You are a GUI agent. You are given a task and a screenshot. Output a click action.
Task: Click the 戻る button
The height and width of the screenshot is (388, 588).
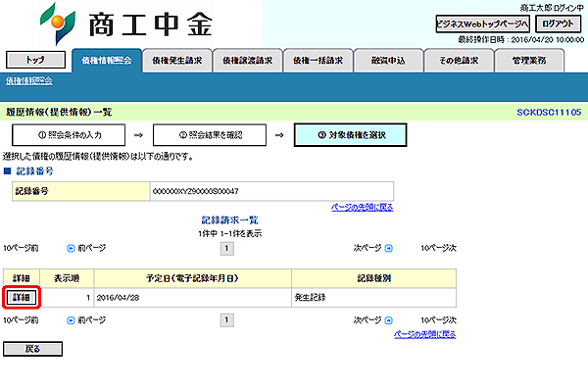tap(32, 349)
